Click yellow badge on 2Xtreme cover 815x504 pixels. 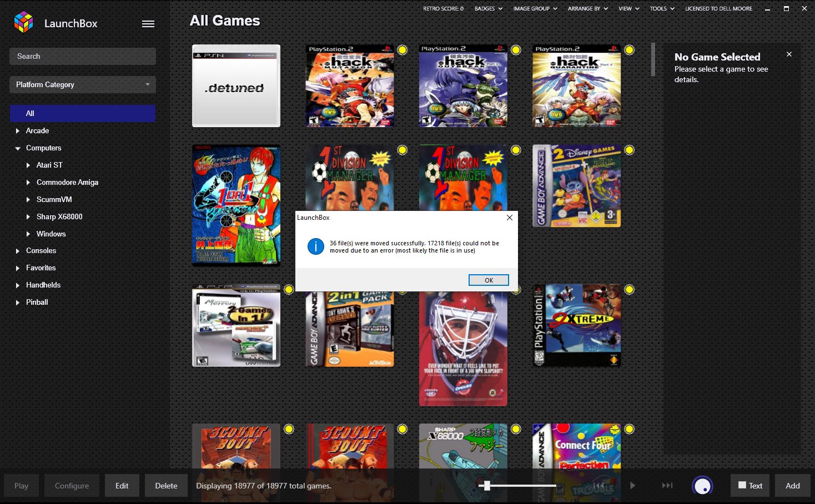(x=629, y=289)
